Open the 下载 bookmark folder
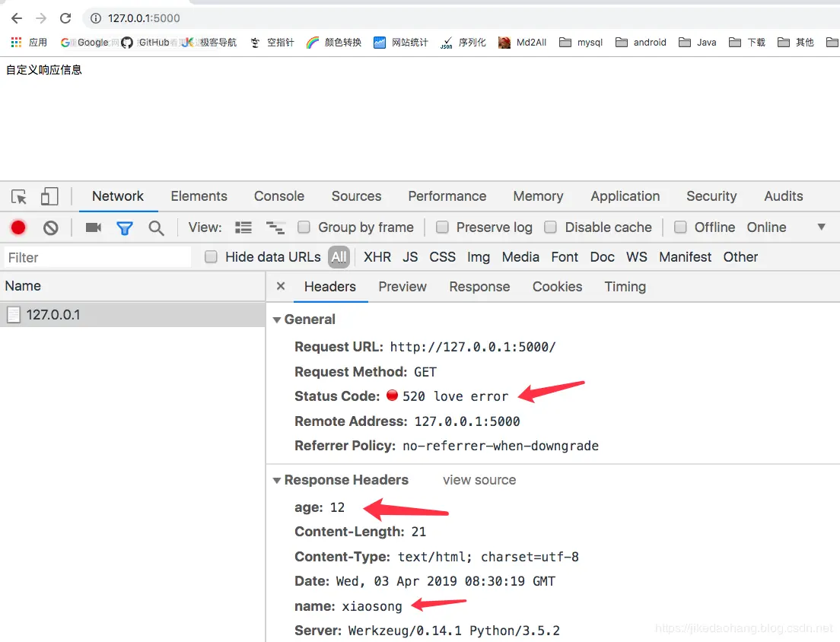840x642 pixels. coord(746,43)
